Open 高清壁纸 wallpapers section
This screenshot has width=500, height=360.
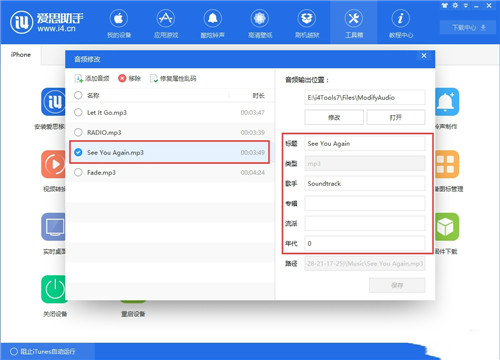(260, 24)
